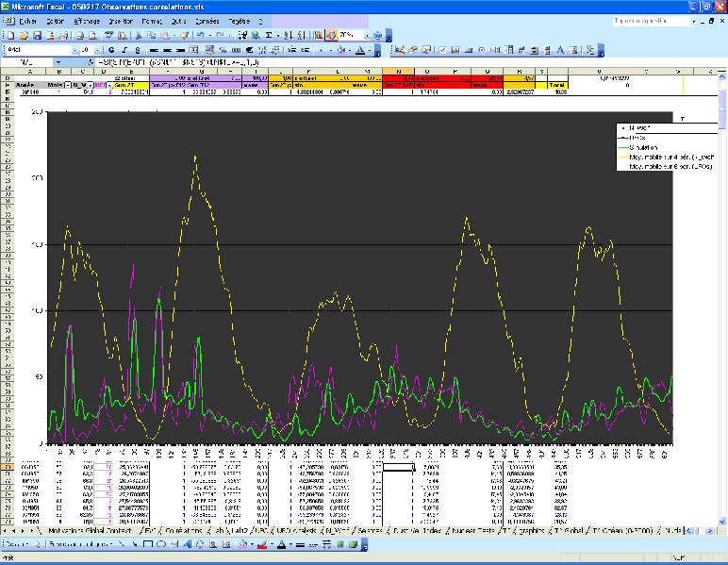Image resolution: width=728 pixels, height=565 pixels.
Task: Click inside the formula bar
Action: coord(377,64)
